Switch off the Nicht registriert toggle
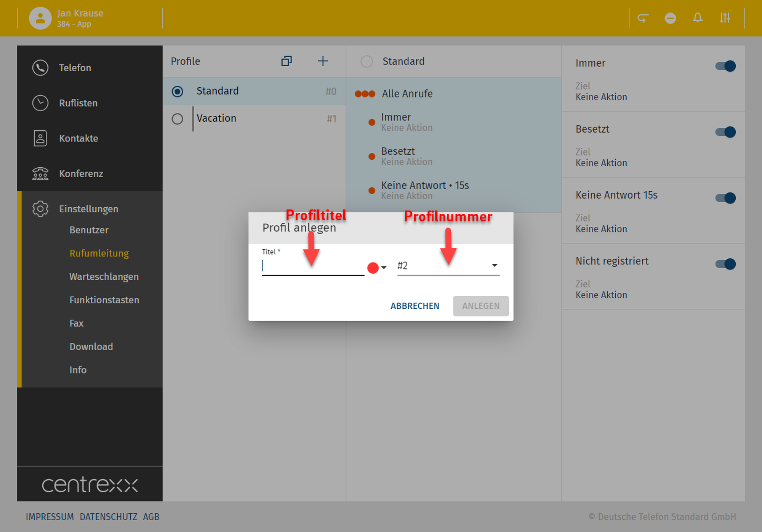762x532 pixels. point(725,264)
